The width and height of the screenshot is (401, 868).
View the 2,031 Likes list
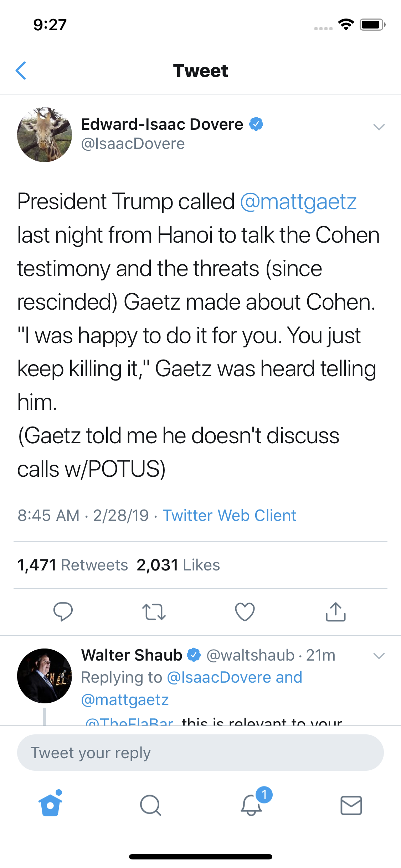point(178,565)
